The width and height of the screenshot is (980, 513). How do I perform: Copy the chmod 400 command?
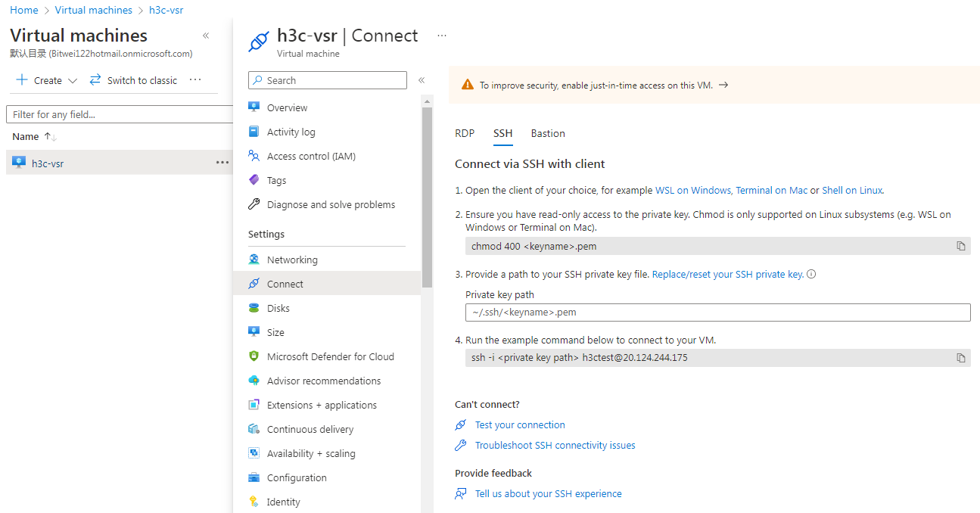pyautogui.click(x=961, y=246)
